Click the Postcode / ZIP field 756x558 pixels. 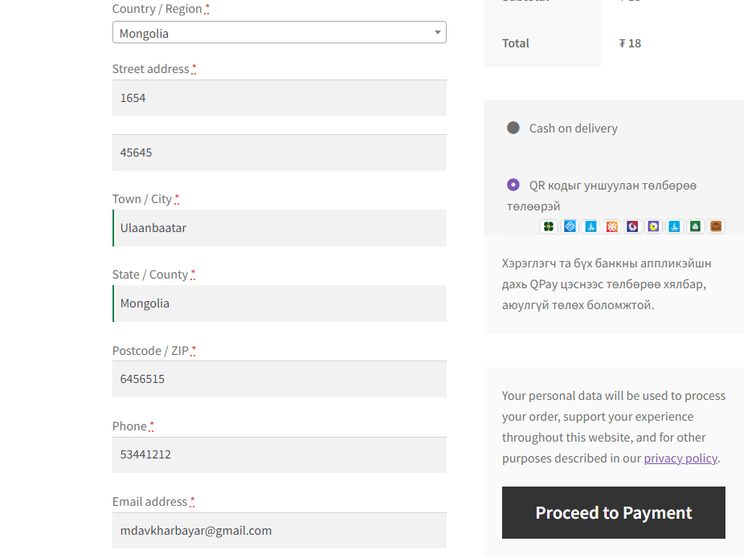(x=279, y=379)
